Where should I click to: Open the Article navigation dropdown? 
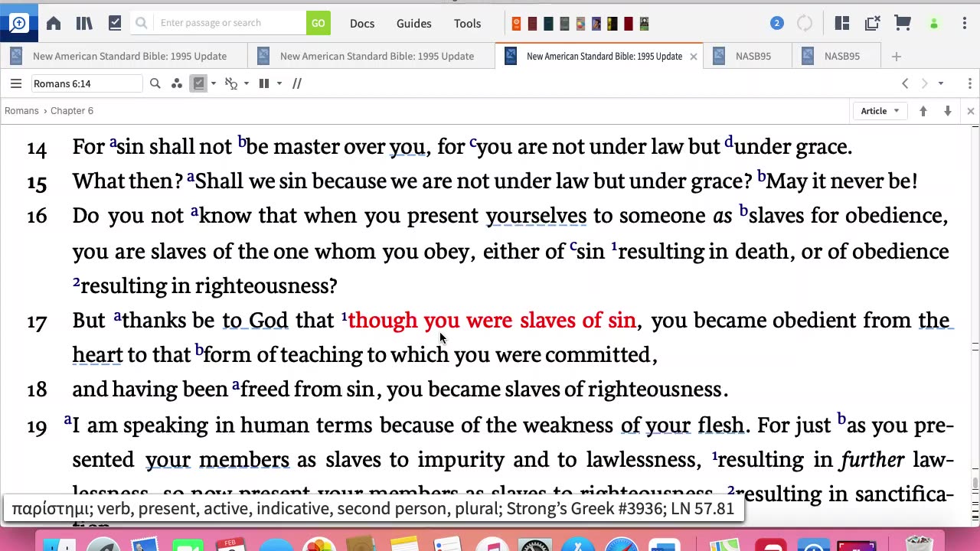(x=880, y=111)
